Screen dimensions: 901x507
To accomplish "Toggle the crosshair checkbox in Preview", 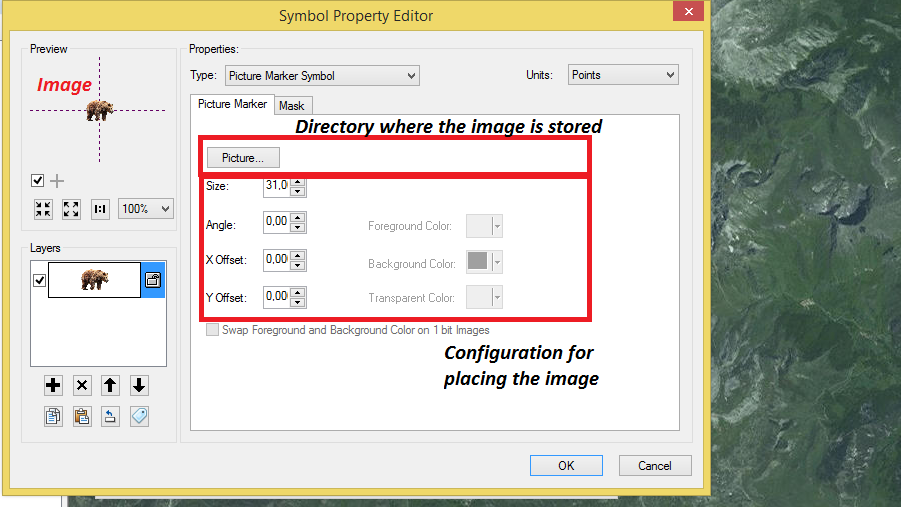I will [x=38, y=181].
